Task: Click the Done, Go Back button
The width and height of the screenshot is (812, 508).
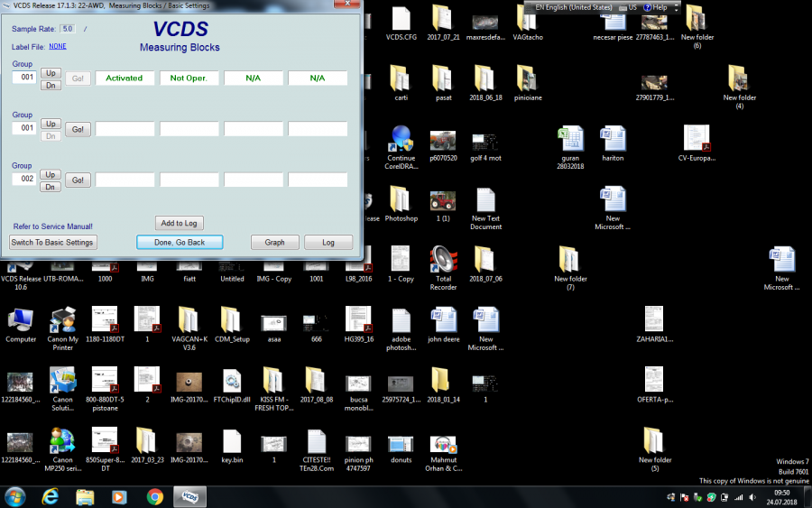Action: (180, 242)
